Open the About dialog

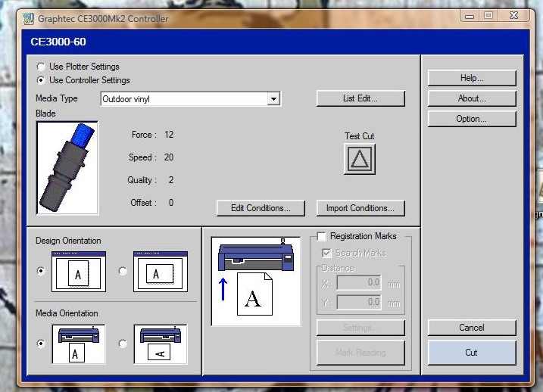pyautogui.click(x=472, y=98)
